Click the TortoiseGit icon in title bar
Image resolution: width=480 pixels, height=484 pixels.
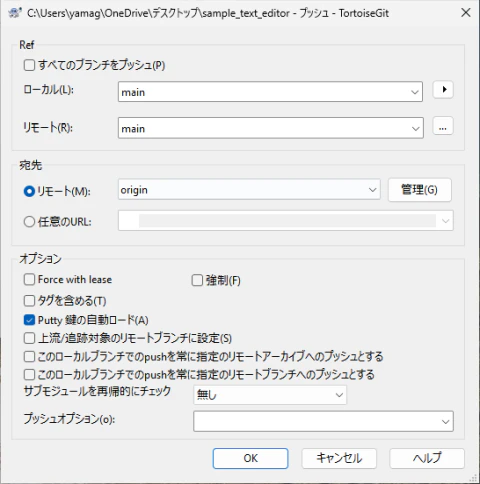(x=15, y=13)
